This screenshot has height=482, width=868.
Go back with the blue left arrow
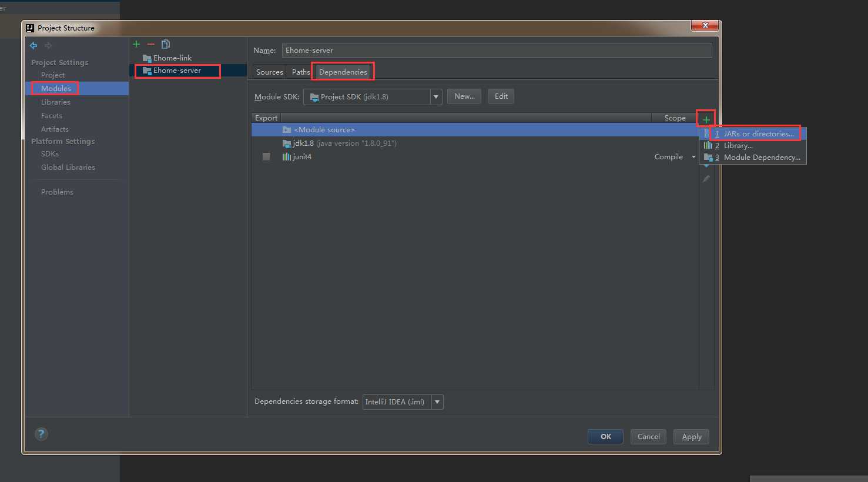[33, 45]
